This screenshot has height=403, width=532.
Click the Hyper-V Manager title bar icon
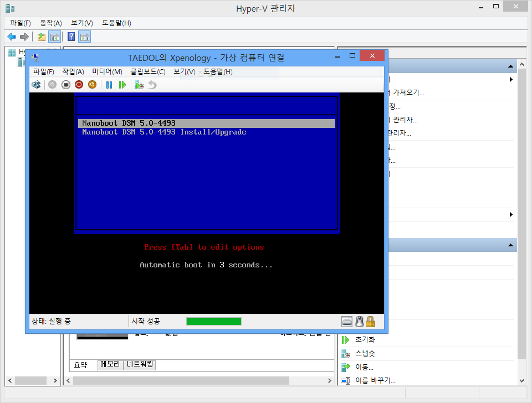(x=10, y=8)
